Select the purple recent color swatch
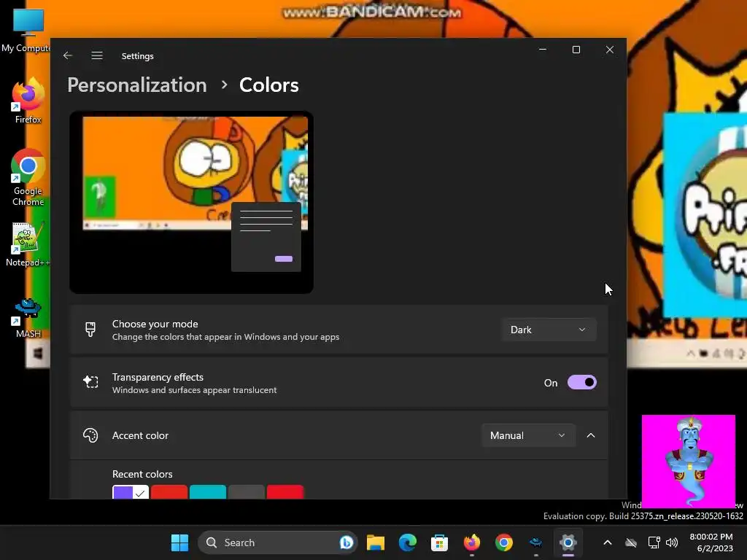Screen dimensions: 747x560 131,492
